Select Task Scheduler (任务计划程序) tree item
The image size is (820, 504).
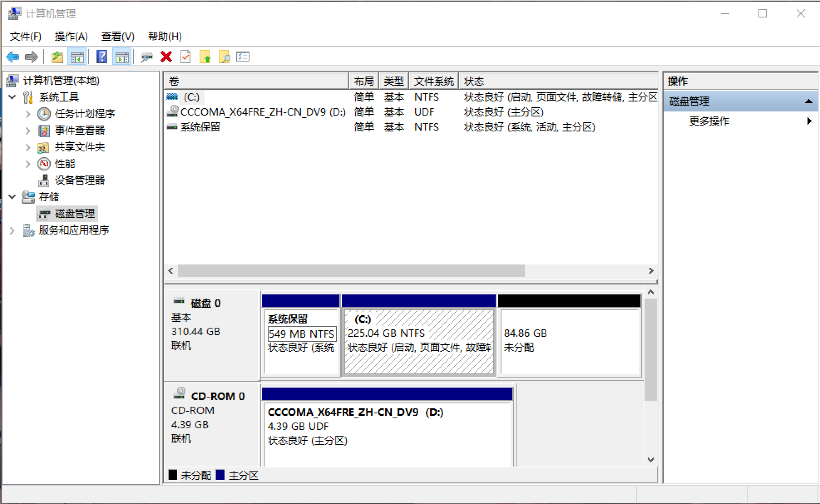85,114
